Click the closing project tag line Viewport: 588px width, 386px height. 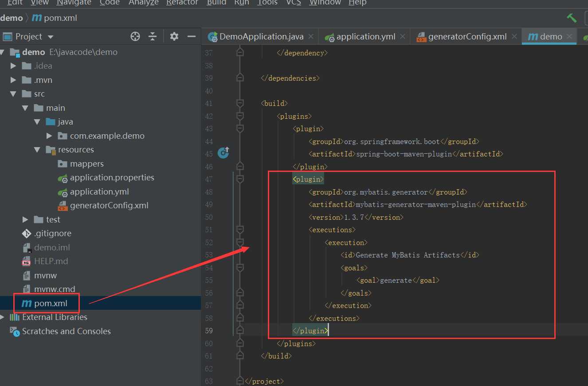click(264, 381)
